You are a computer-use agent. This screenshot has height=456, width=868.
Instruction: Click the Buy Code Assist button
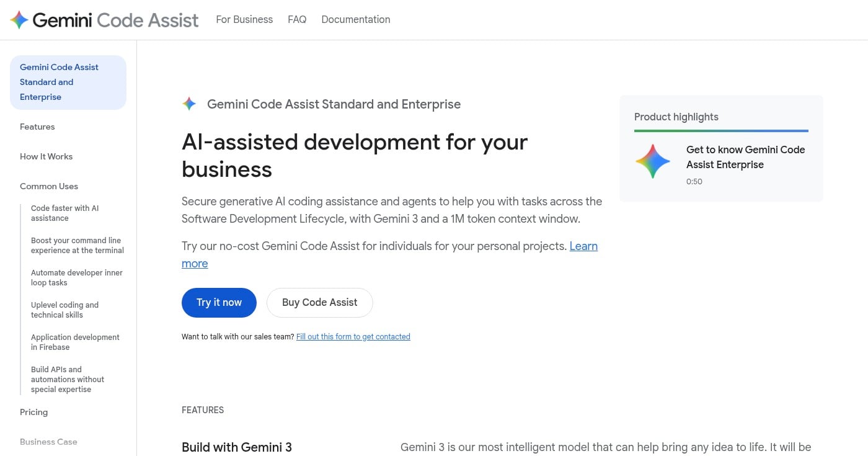click(320, 302)
